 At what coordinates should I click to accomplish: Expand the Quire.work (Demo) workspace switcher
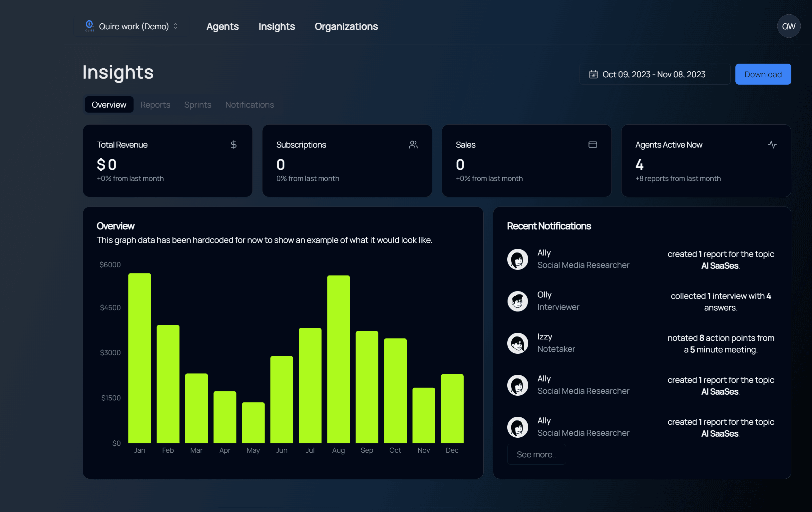tap(134, 26)
